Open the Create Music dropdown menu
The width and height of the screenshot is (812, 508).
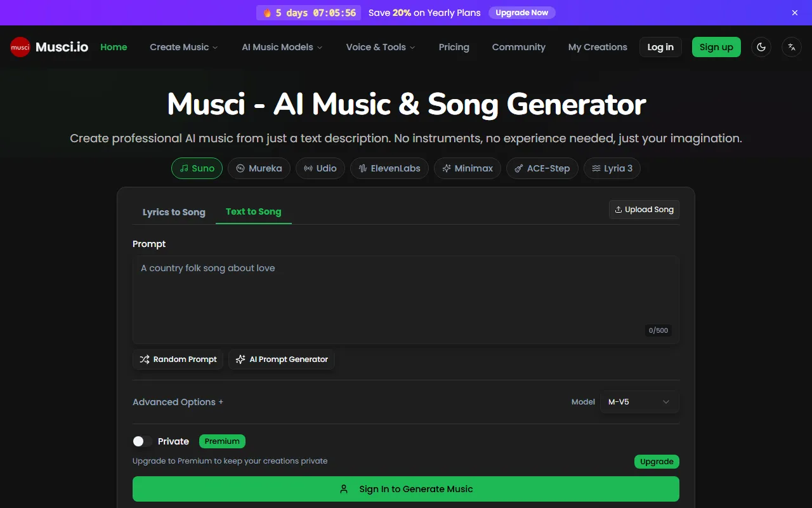pyautogui.click(x=183, y=47)
